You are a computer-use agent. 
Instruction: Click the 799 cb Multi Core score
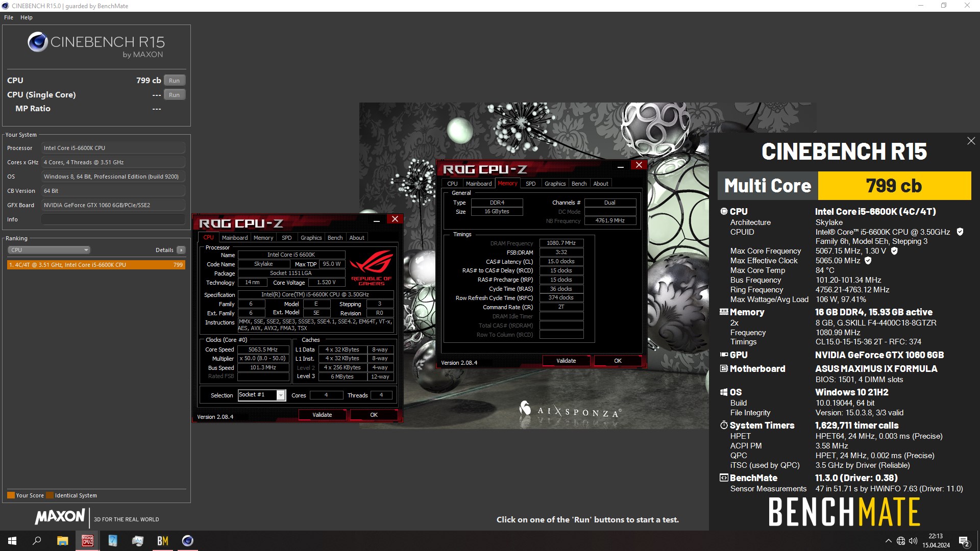(x=894, y=186)
